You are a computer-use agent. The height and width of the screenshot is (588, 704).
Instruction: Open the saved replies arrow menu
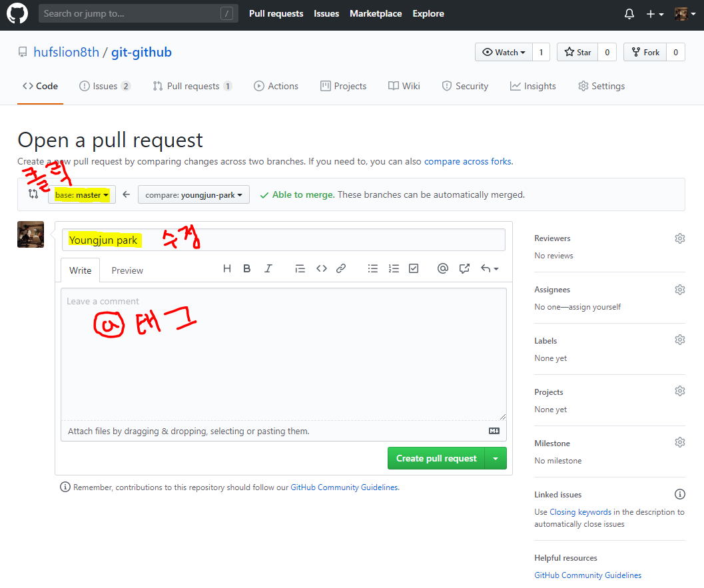[490, 268]
